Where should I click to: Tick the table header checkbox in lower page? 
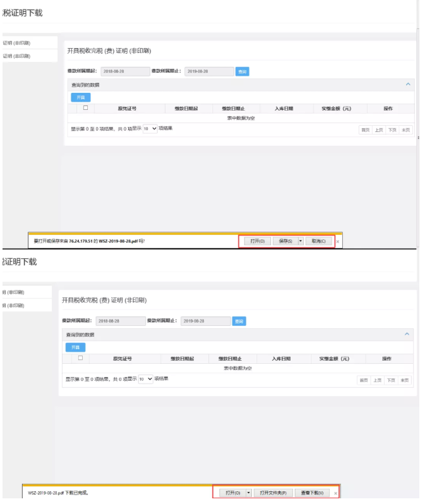[80, 358]
